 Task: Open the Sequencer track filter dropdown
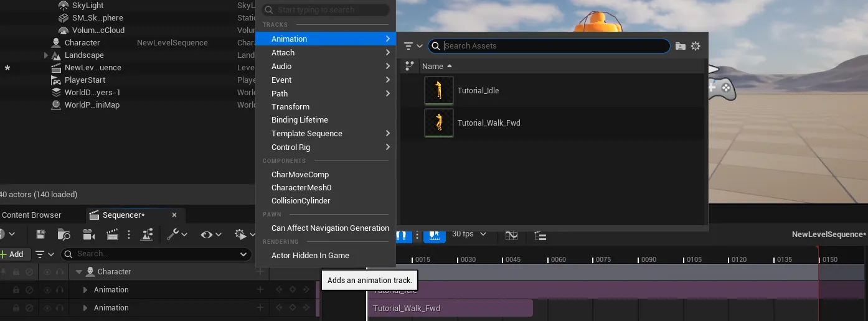45,254
